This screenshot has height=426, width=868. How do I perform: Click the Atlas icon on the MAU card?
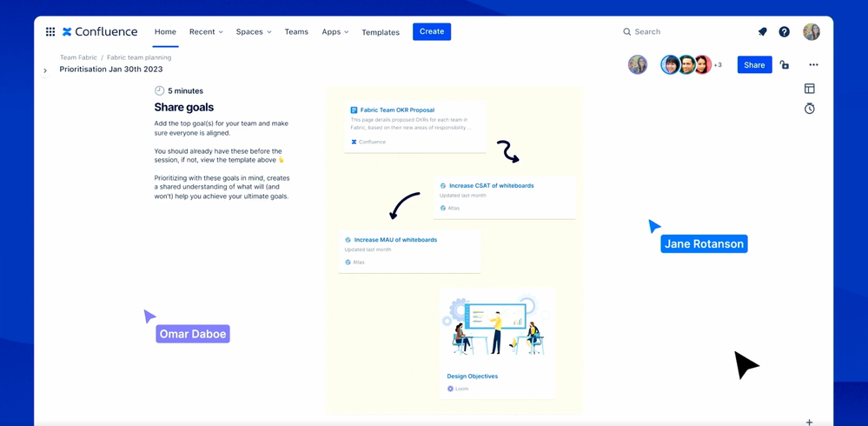[x=348, y=262]
